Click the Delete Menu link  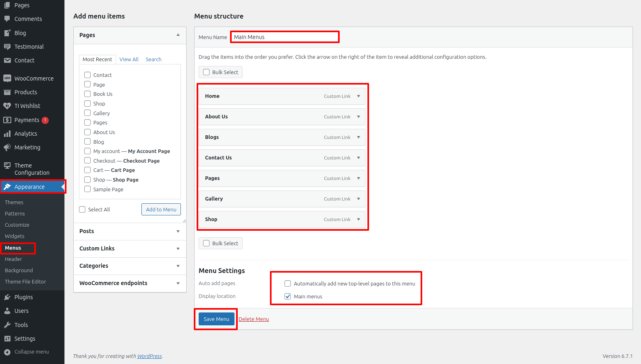(254, 319)
